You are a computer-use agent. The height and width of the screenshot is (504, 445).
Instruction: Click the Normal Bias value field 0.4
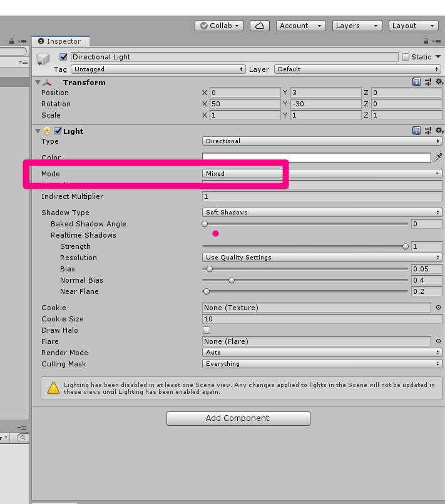click(x=427, y=280)
